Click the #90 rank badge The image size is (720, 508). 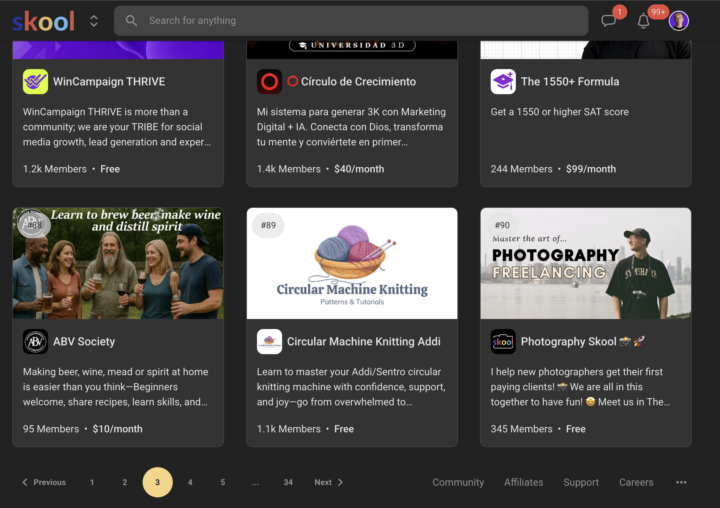pyautogui.click(x=502, y=225)
